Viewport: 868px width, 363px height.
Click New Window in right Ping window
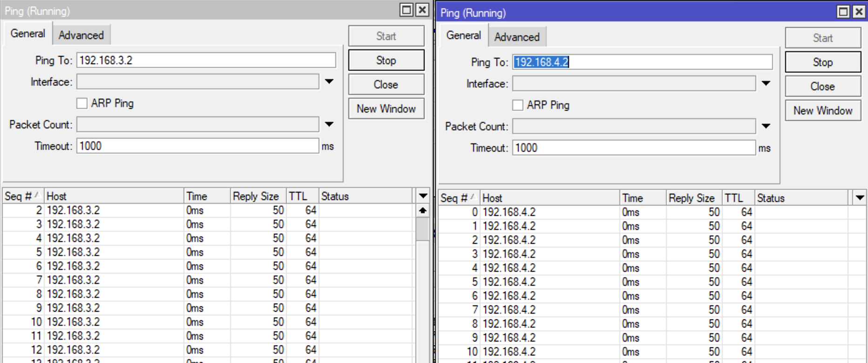click(822, 111)
